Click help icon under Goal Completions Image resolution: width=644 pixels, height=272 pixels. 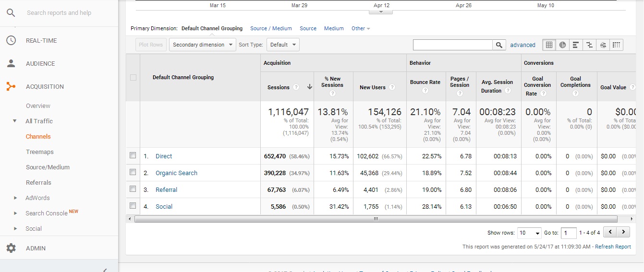point(575,93)
